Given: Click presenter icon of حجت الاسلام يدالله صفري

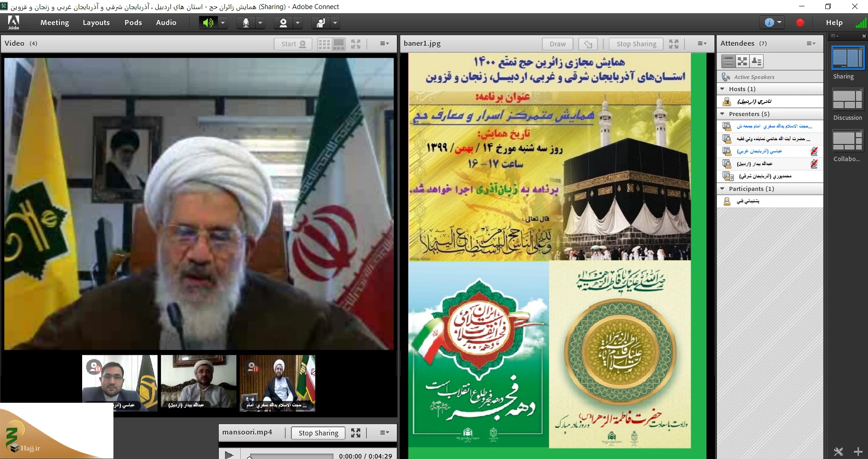Looking at the screenshot, I should 727,127.
